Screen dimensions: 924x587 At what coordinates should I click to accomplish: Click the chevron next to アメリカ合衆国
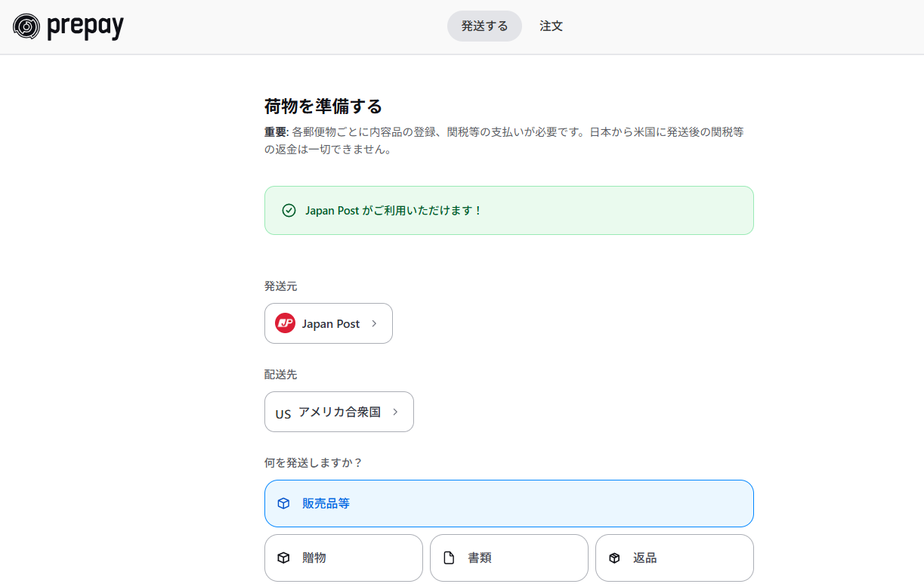(x=395, y=412)
